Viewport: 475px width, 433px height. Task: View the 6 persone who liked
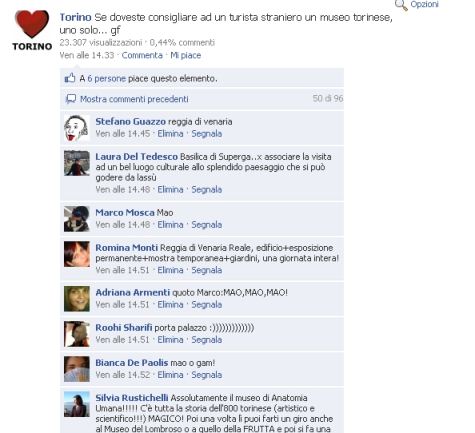pos(106,79)
